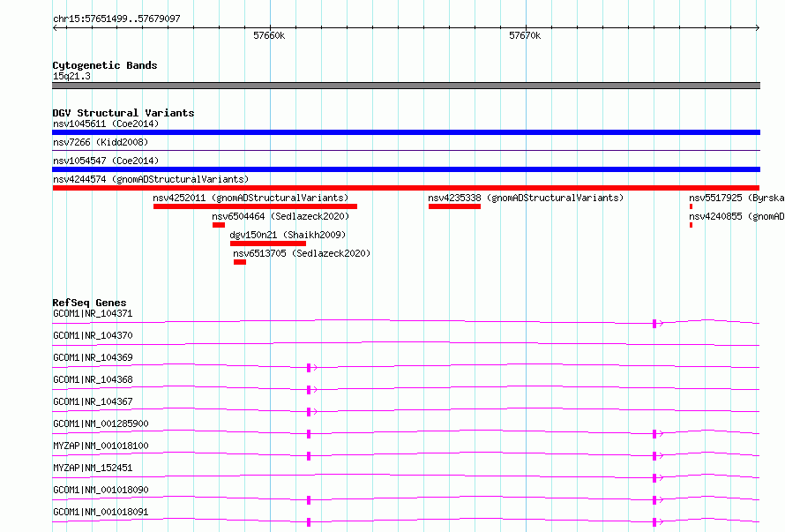Open the nsv1054547 (Coe2014) label
785x532 pixels.
click(106, 161)
